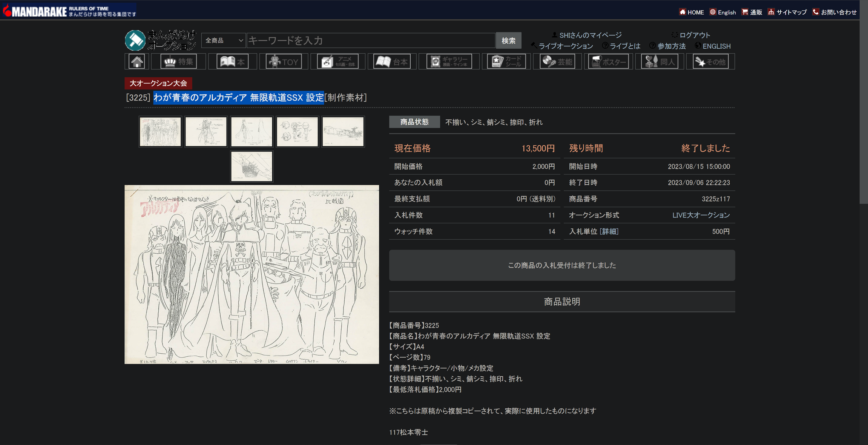The image size is (868, 445).
Task: Click the 検索 search button
Action: tap(508, 40)
